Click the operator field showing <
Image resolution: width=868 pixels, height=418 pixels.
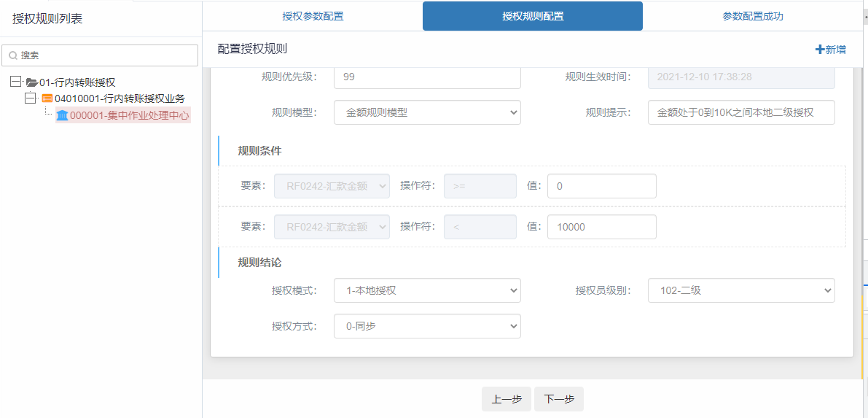tap(480, 227)
